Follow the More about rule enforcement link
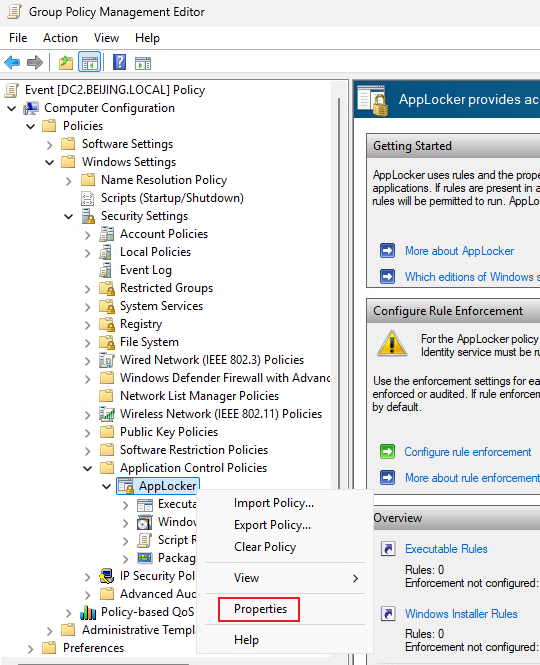Image resolution: width=540 pixels, height=665 pixels. coord(472,478)
